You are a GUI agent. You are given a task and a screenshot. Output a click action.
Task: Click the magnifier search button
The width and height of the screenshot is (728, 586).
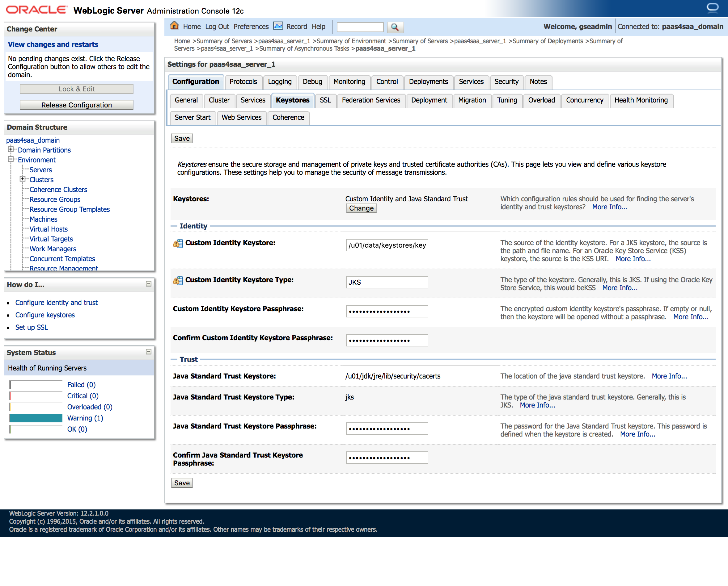pos(395,27)
